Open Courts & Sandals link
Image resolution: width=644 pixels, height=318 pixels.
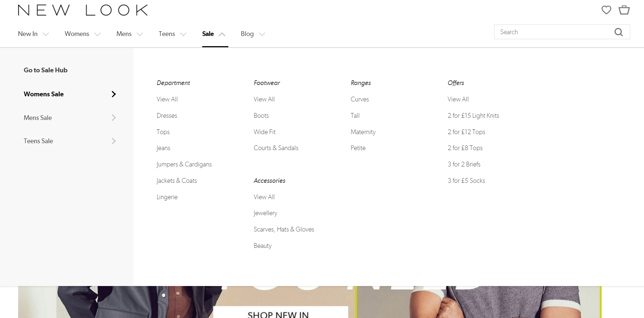coord(276,148)
